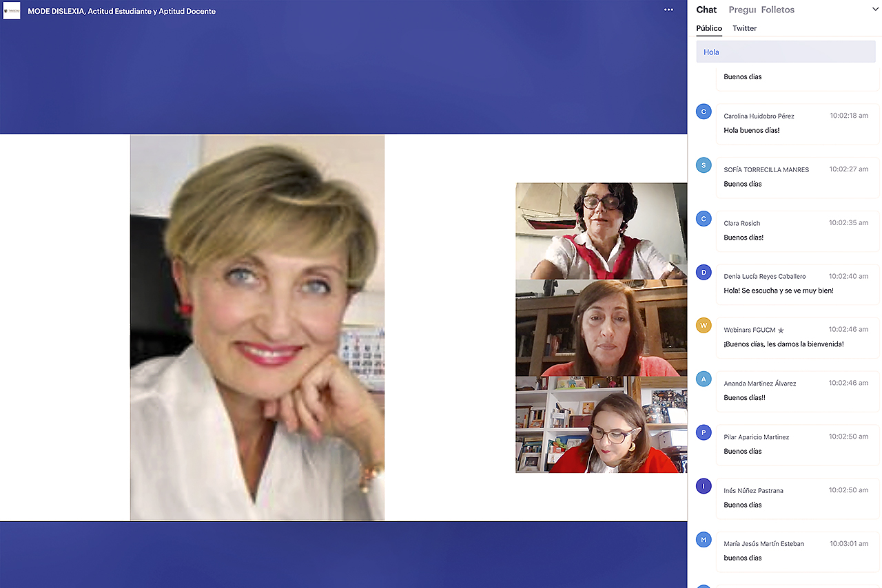Click Clara Rosich's message 'Buenos días!'
The height and width of the screenshot is (588, 882).
tap(743, 238)
